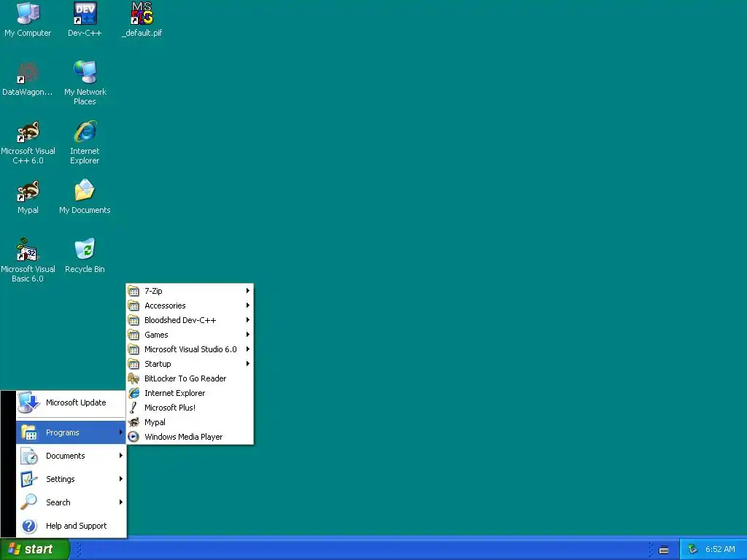Click the Mypal raccoon icon in Programs submenu
This screenshot has width=747, height=560.
pyautogui.click(x=134, y=422)
